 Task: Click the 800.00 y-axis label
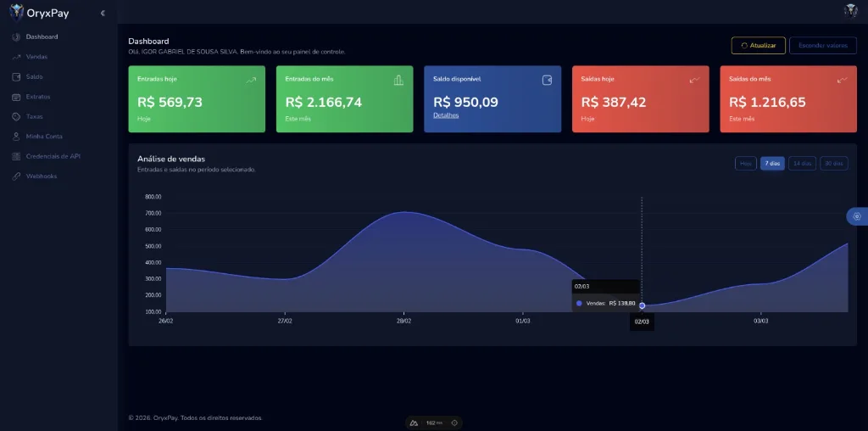(153, 196)
